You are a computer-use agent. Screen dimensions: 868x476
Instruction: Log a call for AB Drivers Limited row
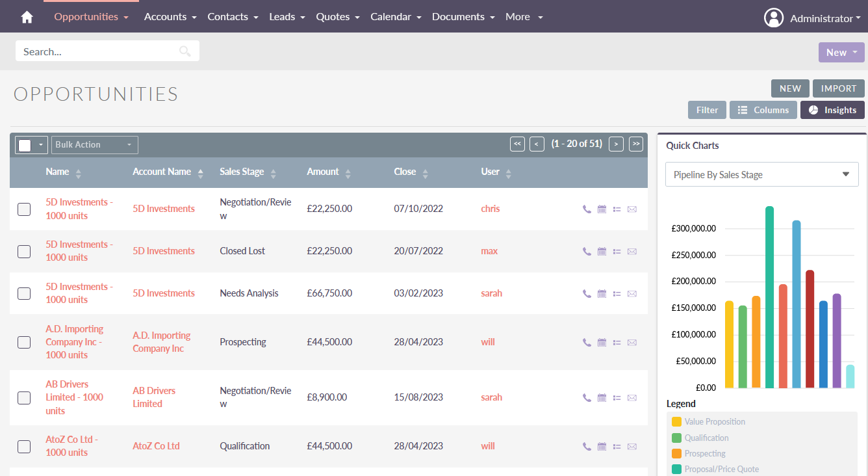(587, 398)
